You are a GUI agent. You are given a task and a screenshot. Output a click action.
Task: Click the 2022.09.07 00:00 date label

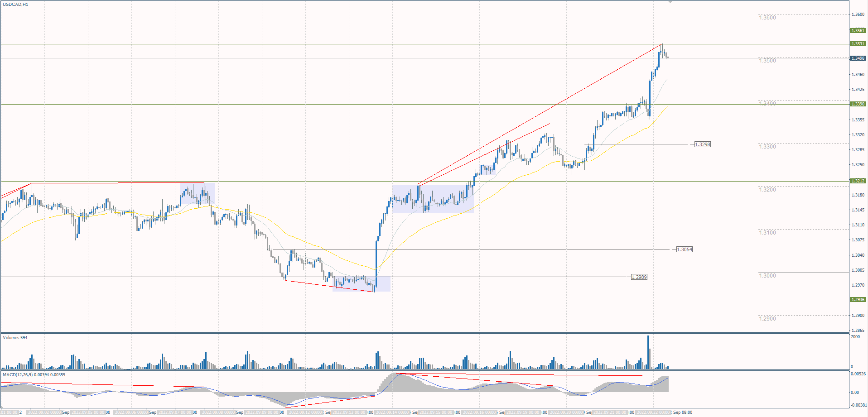(175, 412)
